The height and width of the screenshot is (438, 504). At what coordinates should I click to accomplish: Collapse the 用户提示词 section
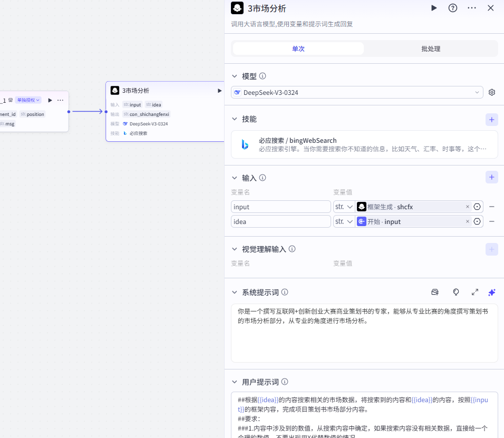click(x=235, y=382)
